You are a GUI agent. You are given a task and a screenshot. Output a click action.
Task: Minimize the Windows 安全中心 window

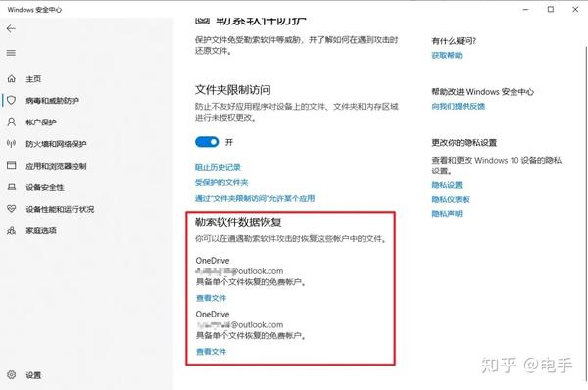525,10
